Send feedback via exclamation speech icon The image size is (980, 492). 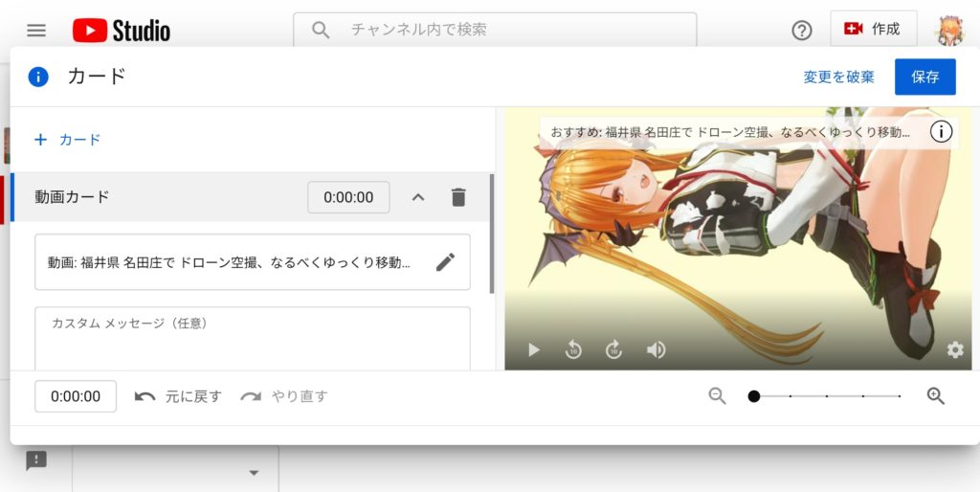tap(36, 461)
